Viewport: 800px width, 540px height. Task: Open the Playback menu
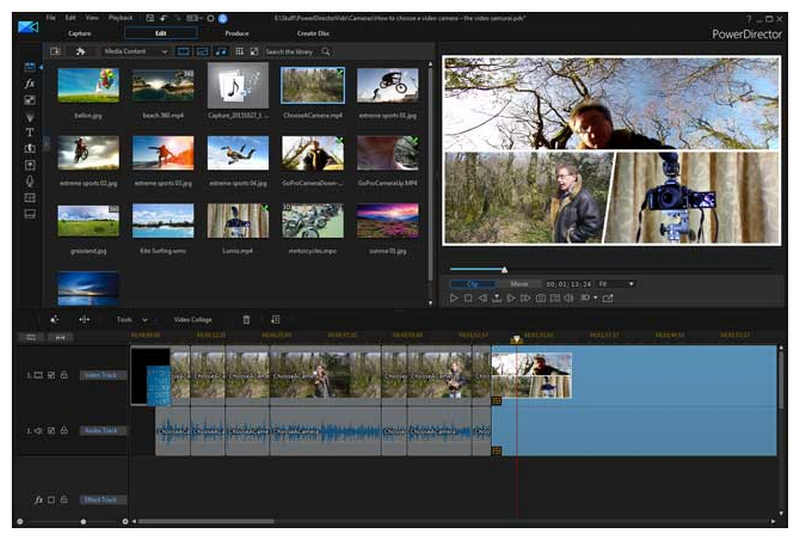[120, 18]
